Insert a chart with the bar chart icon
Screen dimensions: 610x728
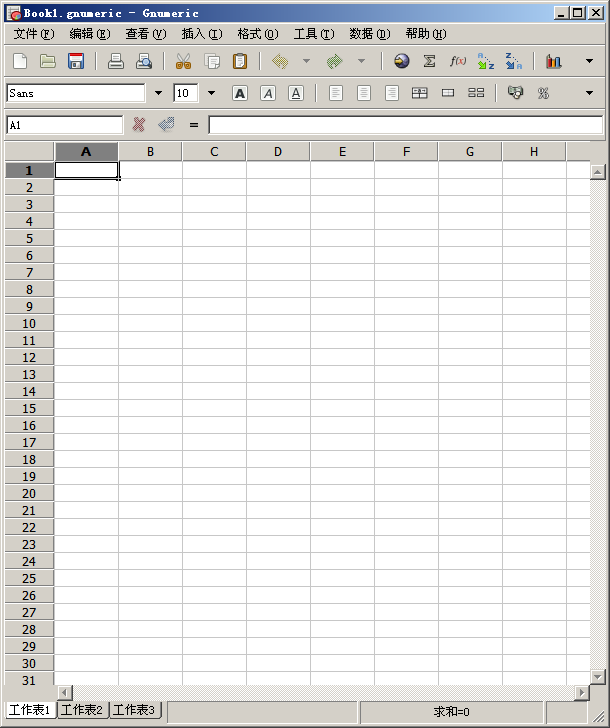coord(553,61)
